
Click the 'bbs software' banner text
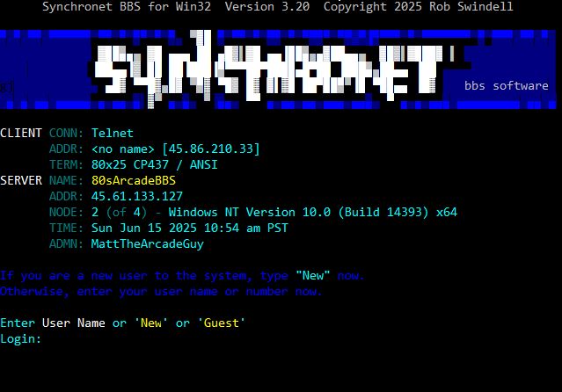point(506,85)
